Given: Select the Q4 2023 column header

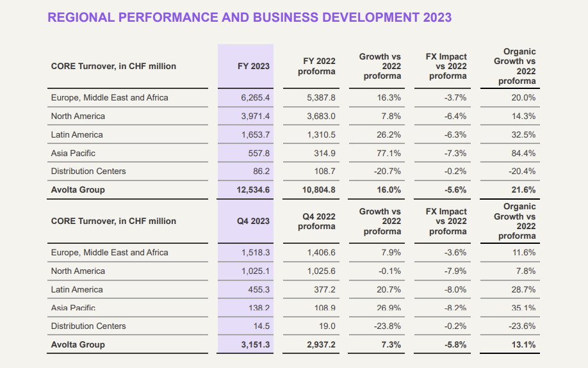Looking at the screenshot, I should (254, 221).
